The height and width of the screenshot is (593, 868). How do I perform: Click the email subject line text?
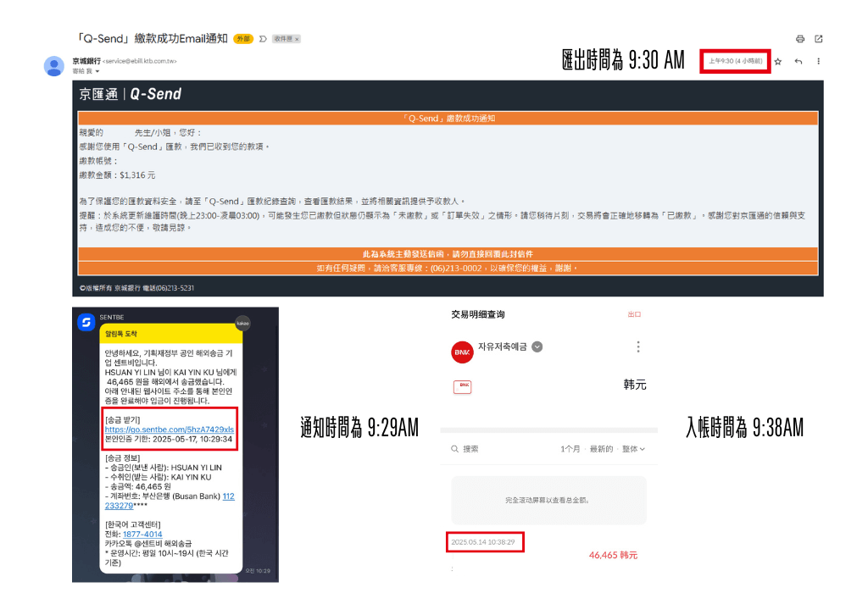pos(152,39)
